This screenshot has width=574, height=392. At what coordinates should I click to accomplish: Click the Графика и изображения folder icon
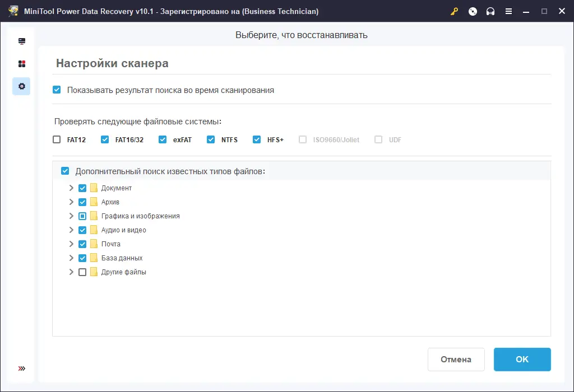coord(94,216)
